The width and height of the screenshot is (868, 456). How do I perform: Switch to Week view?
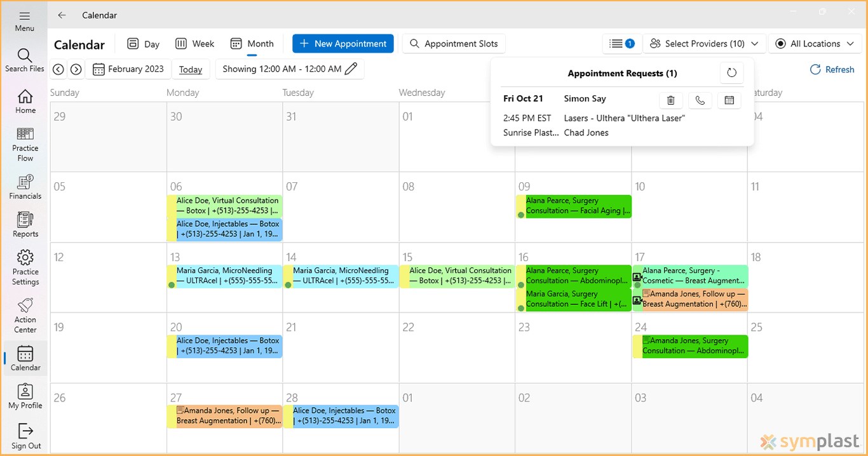[194, 43]
